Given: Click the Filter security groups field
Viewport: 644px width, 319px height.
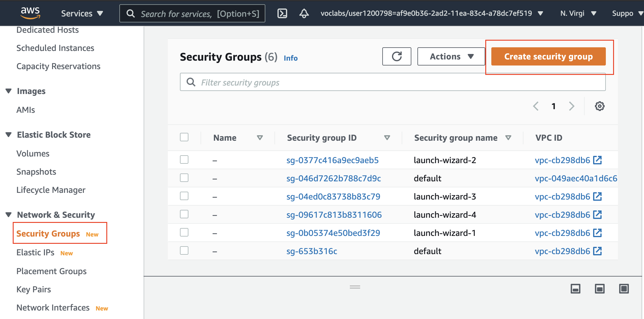Looking at the screenshot, I should pos(333,82).
